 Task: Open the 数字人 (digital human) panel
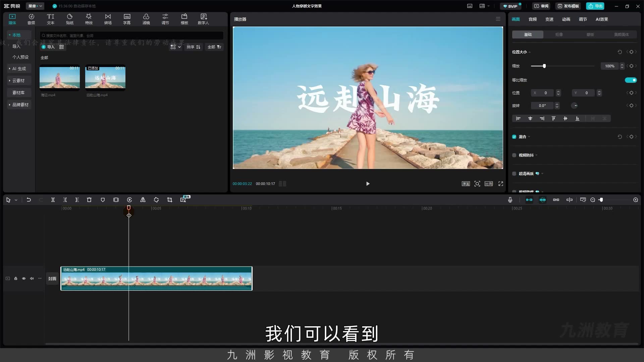pyautogui.click(x=203, y=19)
